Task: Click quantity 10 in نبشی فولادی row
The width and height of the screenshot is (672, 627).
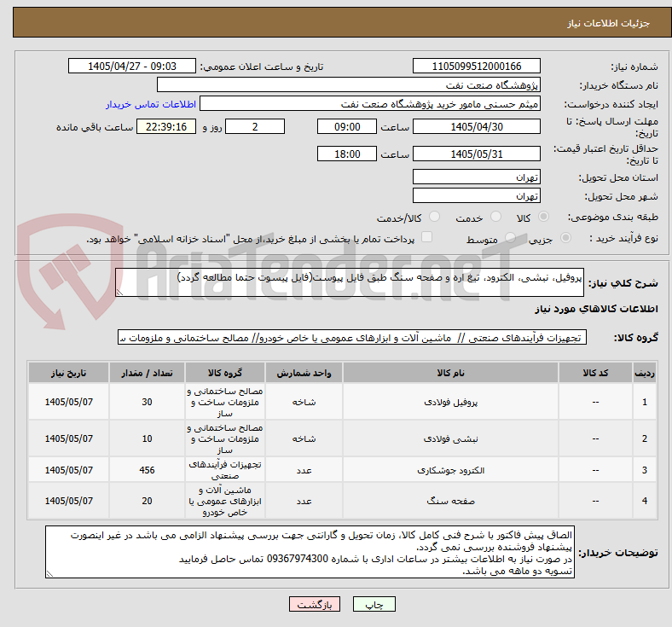Action: click(147, 438)
